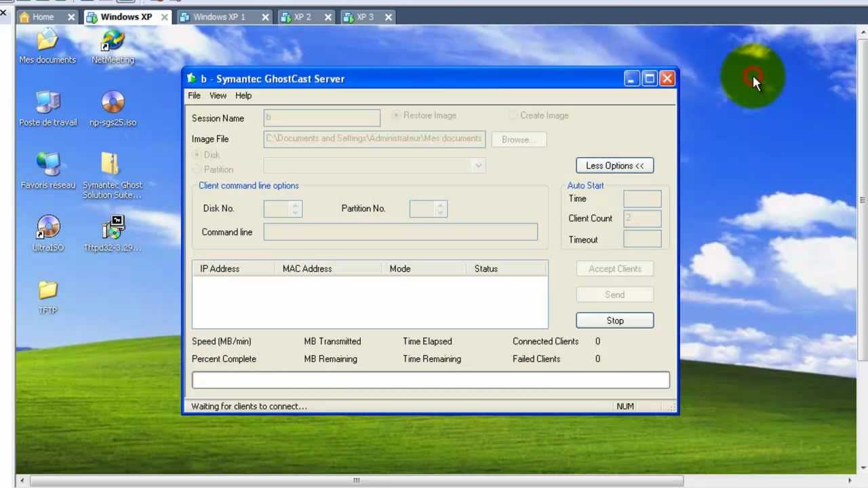The height and width of the screenshot is (488, 868).
Task: Click the 'Client command line options' label
Action: (249, 186)
